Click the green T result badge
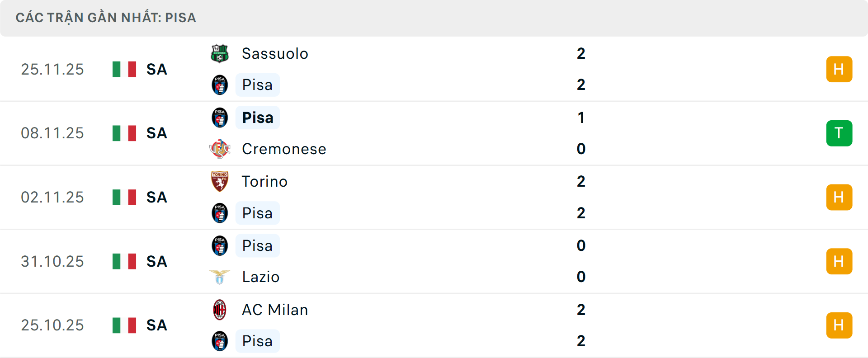 pyautogui.click(x=839, y=133)
